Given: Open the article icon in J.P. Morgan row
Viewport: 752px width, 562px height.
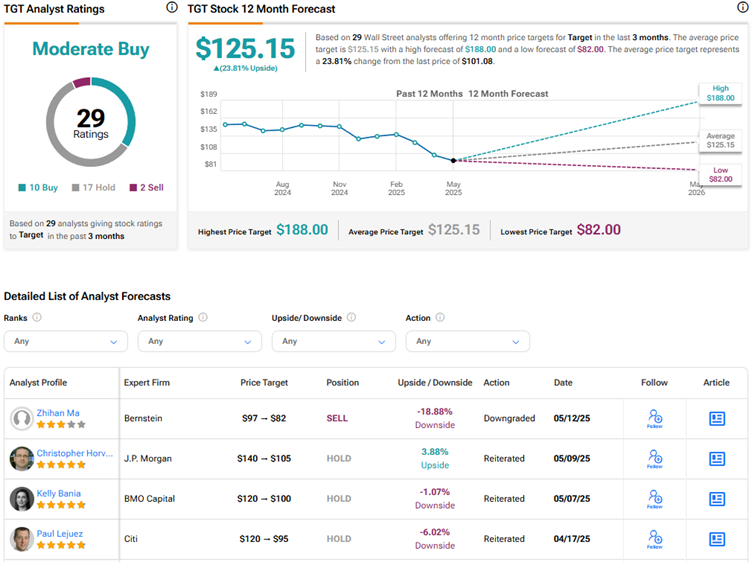Looking at the screenshot, I should pos(717,459).
